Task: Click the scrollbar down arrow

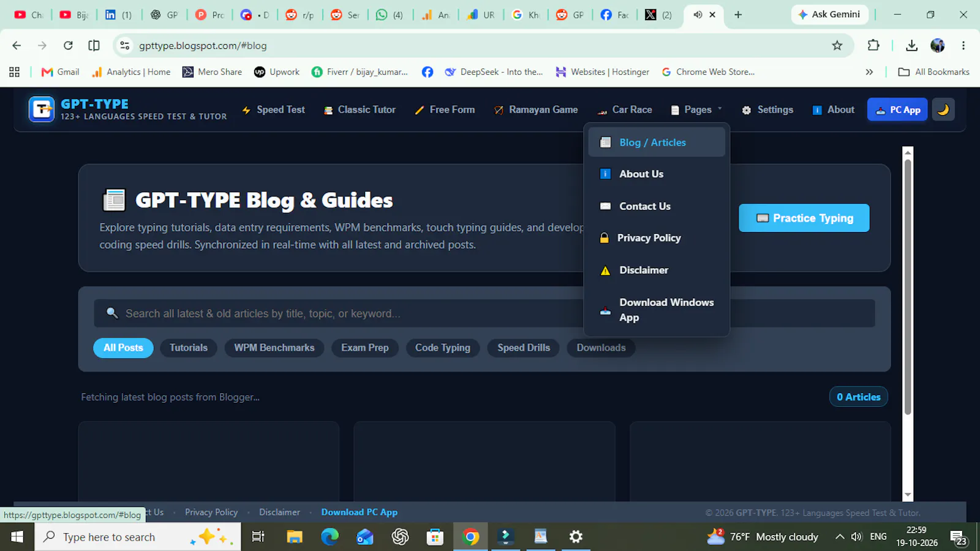Action: point(908,495)
